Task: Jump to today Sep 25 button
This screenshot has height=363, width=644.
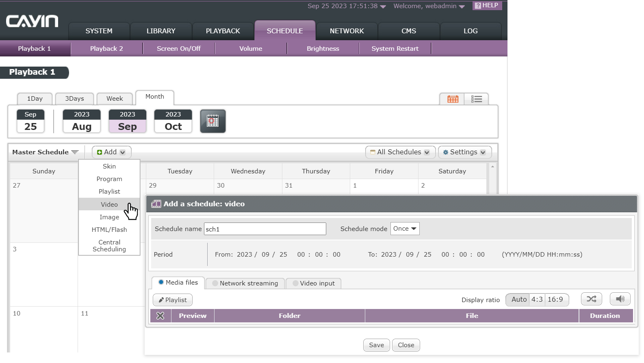Action: tap(30, 121)
